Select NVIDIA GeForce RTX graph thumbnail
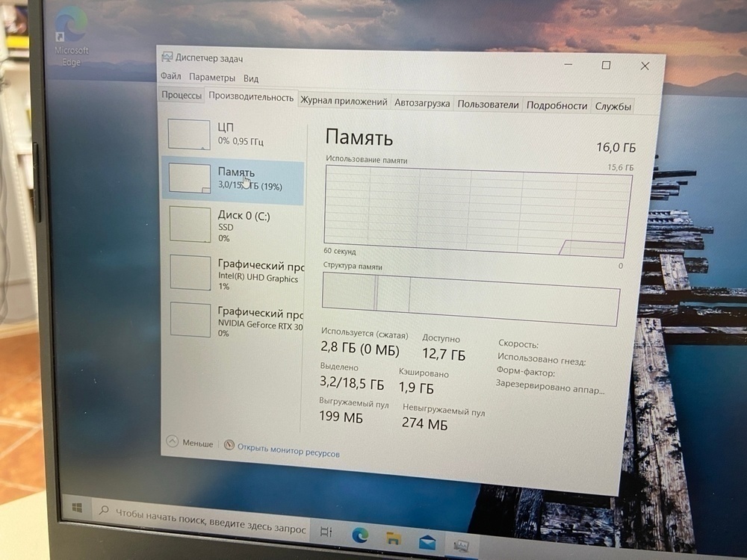 pyautogui.click(x=190, y=320)
